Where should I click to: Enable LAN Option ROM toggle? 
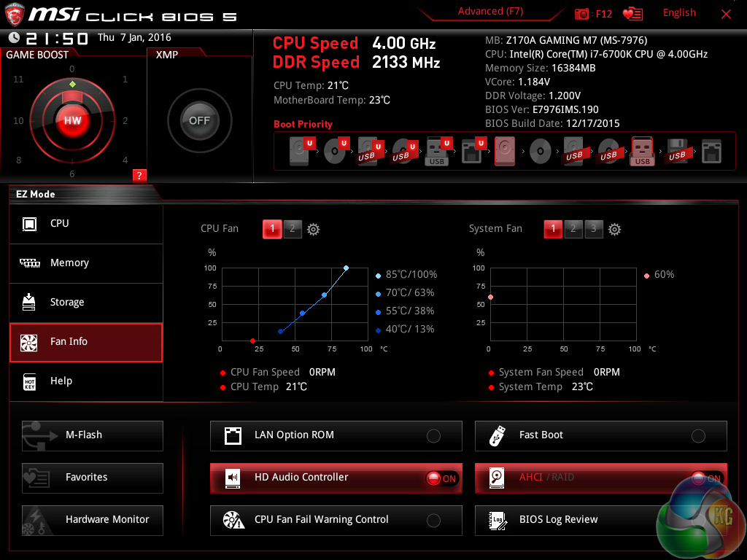433,436
